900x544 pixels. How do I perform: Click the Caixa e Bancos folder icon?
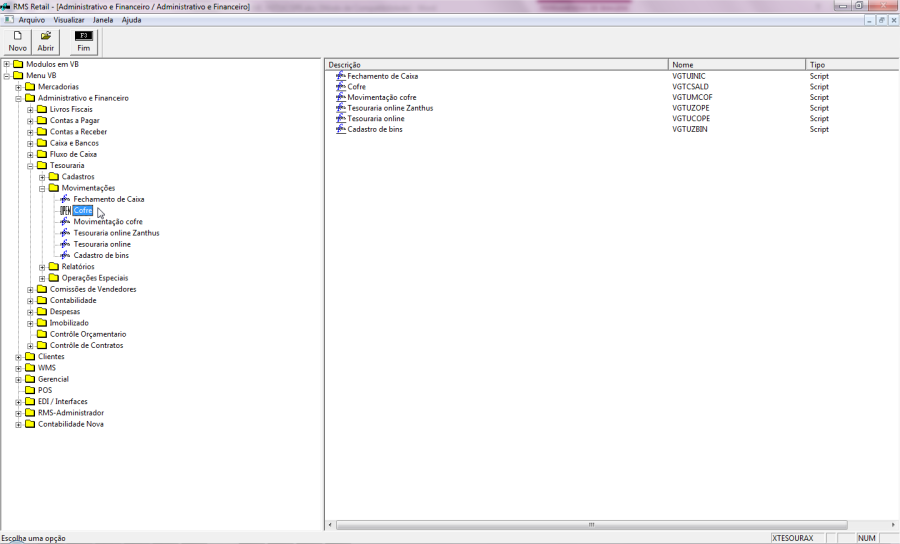click(42, 143)
